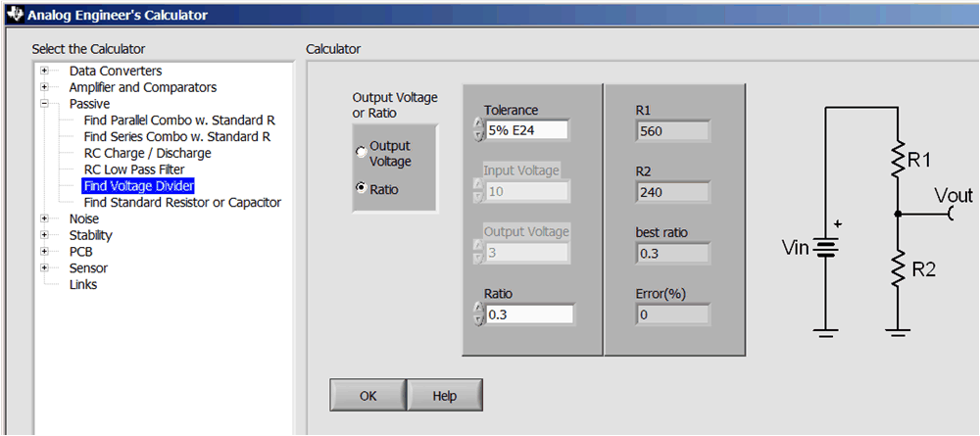Select the Output Voltage radio button
Image resolution: width=980 pixels, height=436 pixels.
click(361, 152)
